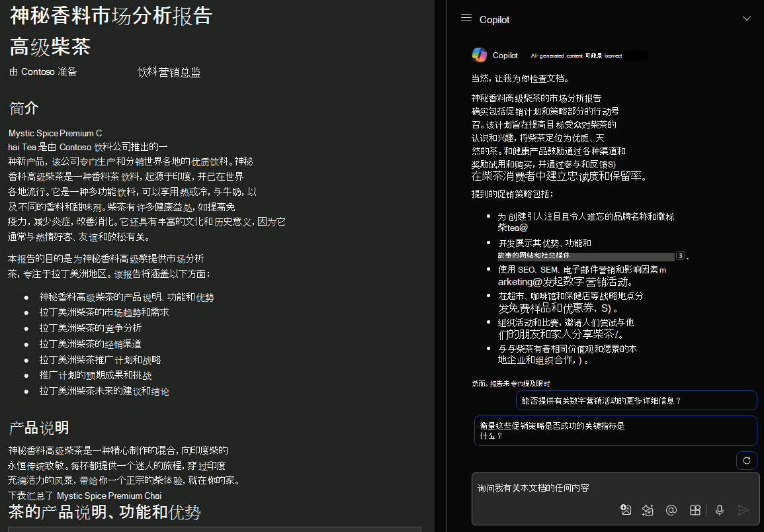764x532 pixels.
Task: Open the sparkle prompt gallery icon
Action: click(x=648, y=510)
